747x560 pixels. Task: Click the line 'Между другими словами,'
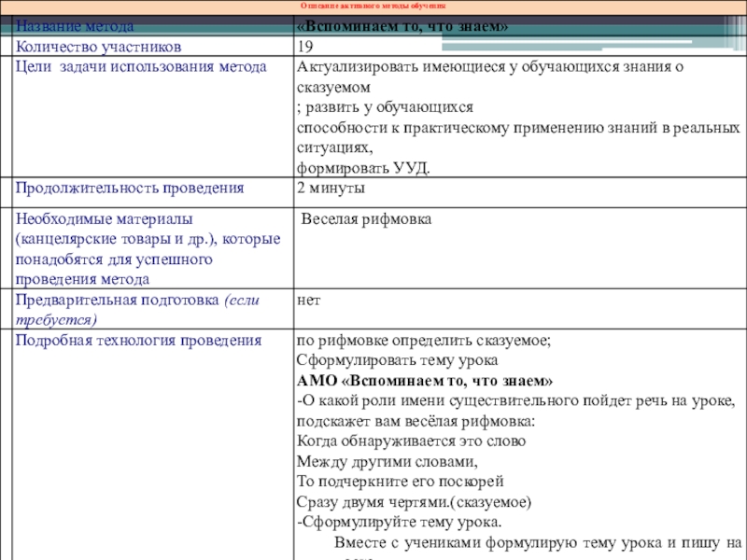click(388, 462)
